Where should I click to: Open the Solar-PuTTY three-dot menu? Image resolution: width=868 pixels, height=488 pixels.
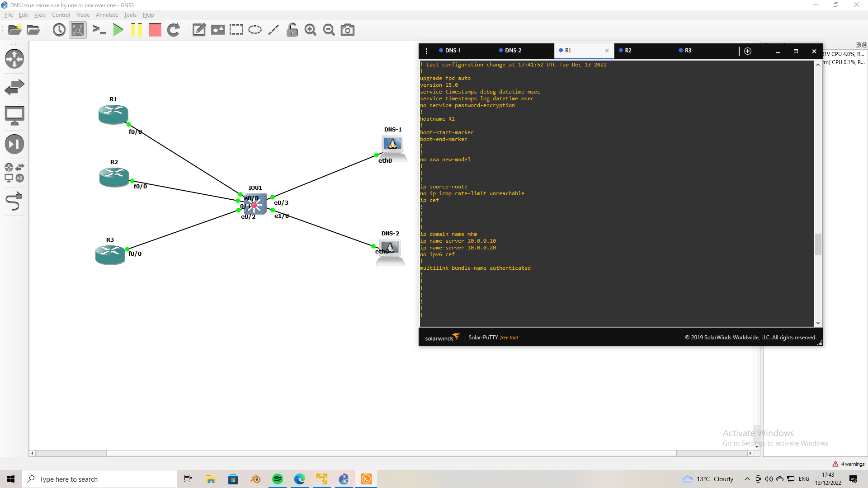[x=426, y=51]
